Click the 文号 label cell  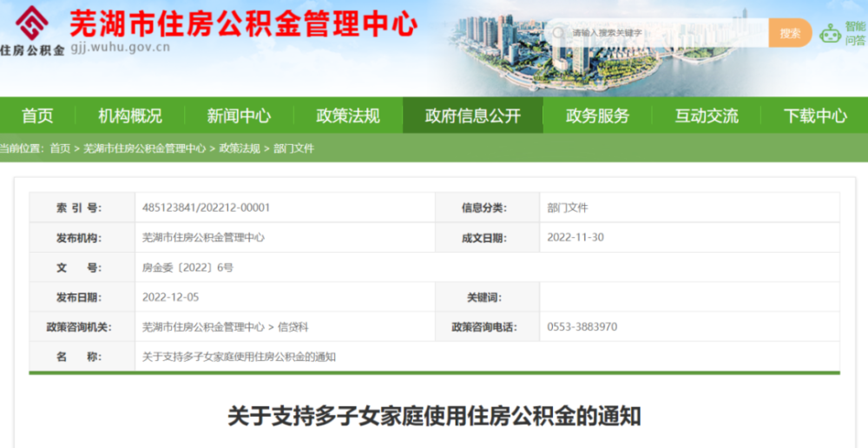tap(82, 267)
